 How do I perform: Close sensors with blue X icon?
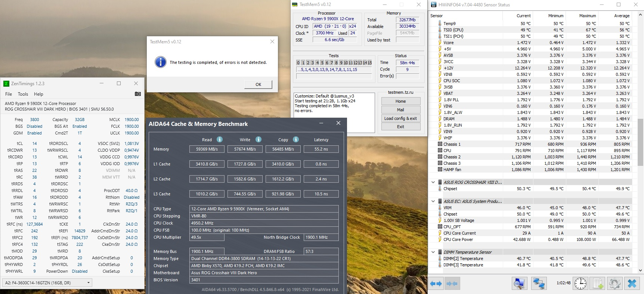(632, 284)
